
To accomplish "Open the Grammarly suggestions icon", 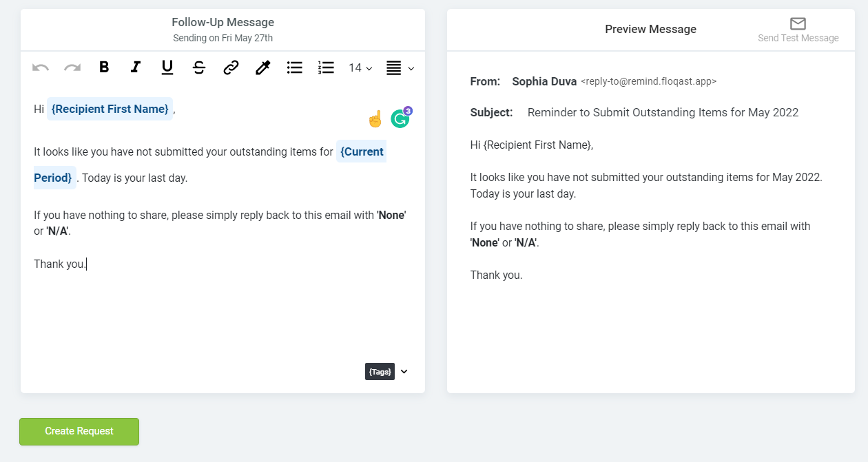I will pos(400,119).
